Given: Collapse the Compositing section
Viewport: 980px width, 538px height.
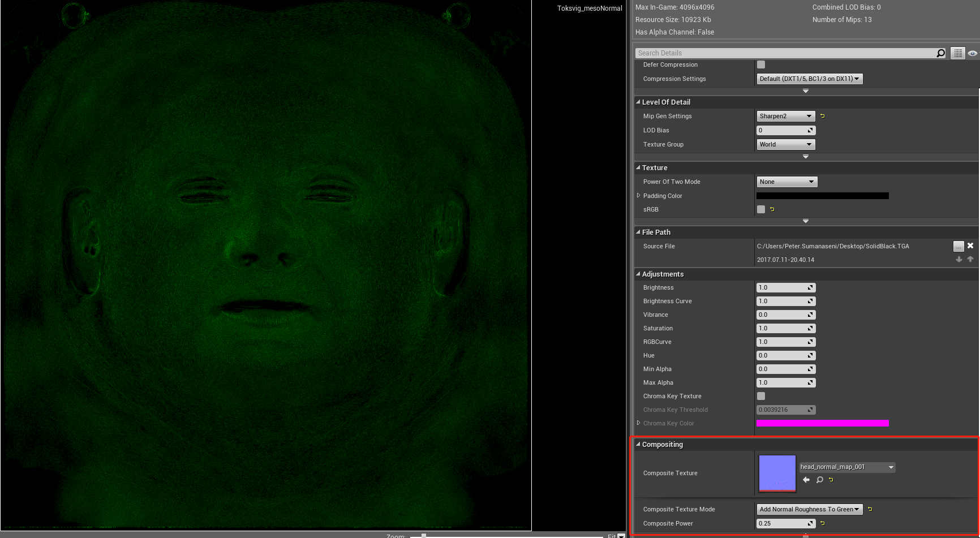Looking at the screenshot, I should [638, 444].
